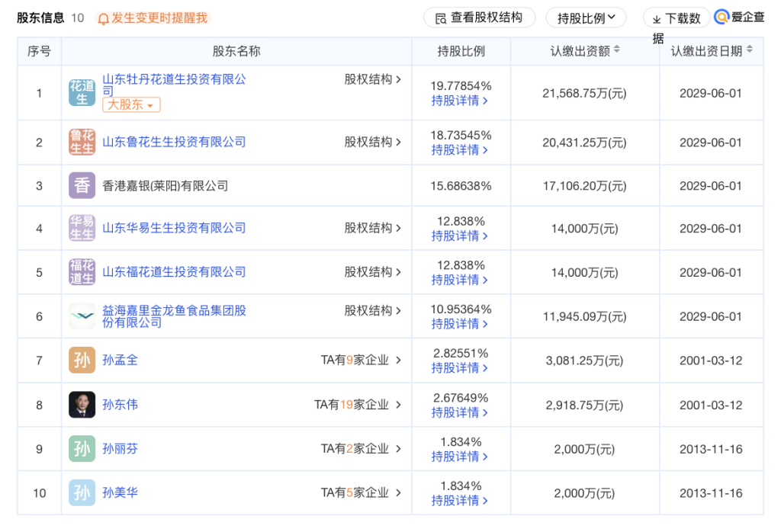View 持股详情 for 2.67649% row
The width and height of the screenshot is (781, 532).
coord(460,412)
